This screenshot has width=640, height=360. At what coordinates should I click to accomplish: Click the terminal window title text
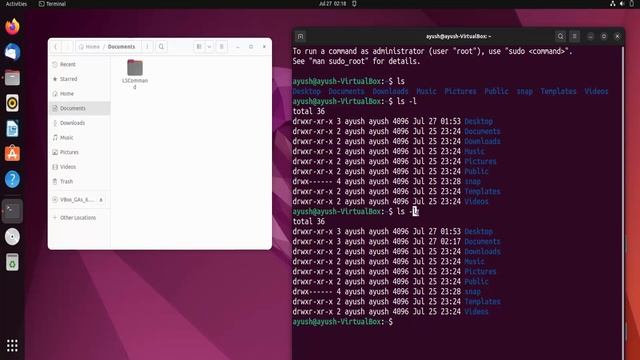click(x=458, y=36)
